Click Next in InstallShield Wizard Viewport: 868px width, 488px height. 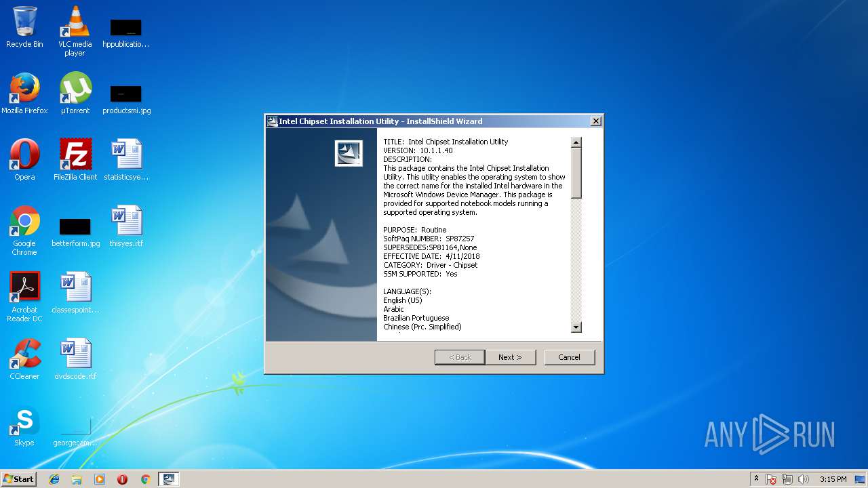[511, 357]
